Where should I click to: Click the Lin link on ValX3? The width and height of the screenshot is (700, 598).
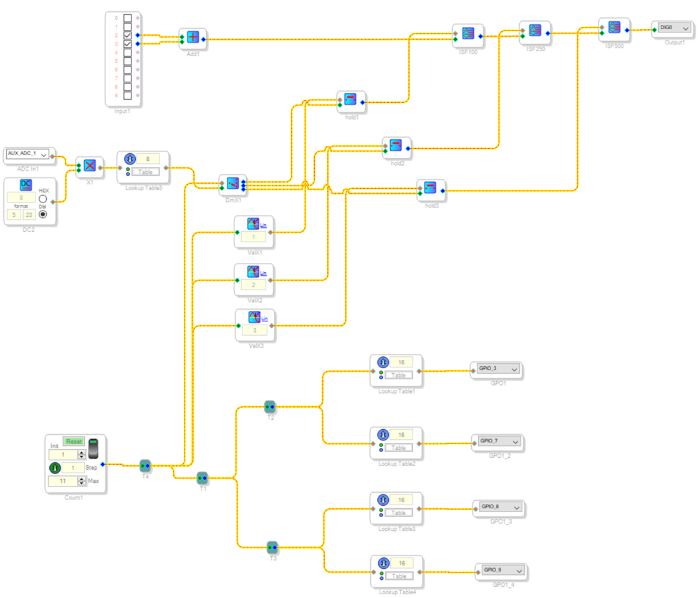[265, 319]
